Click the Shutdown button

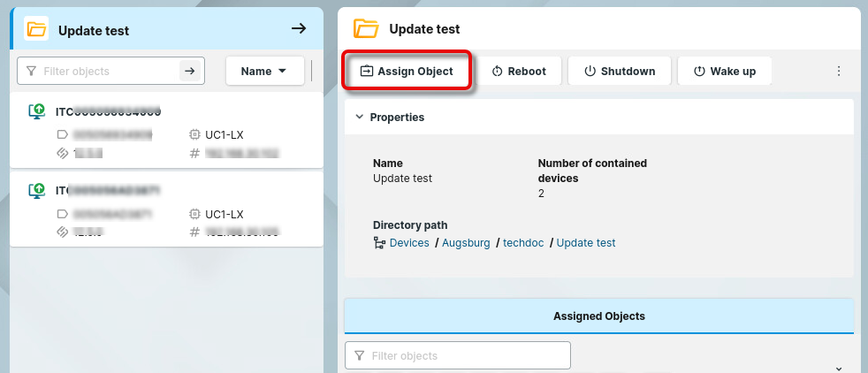click(619, 72)
